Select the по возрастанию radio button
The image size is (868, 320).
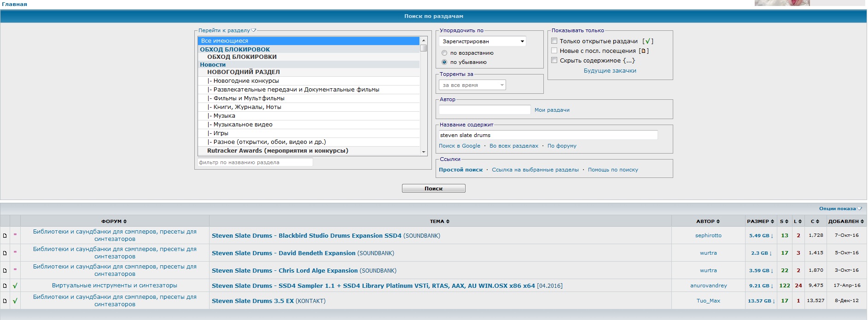(444, 53)
